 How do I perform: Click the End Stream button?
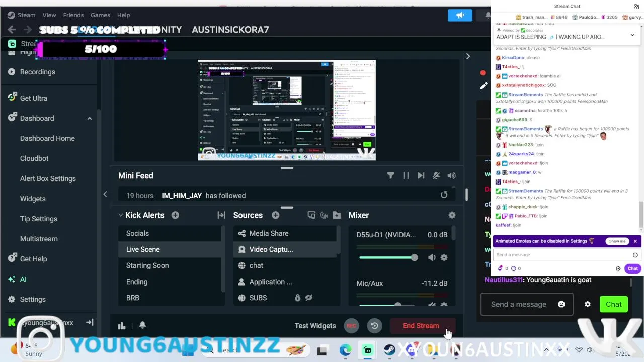pos(421,326)
